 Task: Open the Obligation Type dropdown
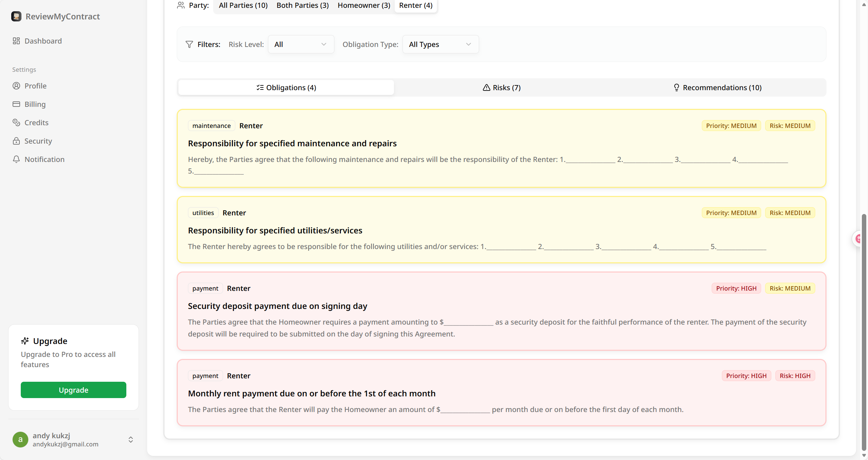point(440,44)
